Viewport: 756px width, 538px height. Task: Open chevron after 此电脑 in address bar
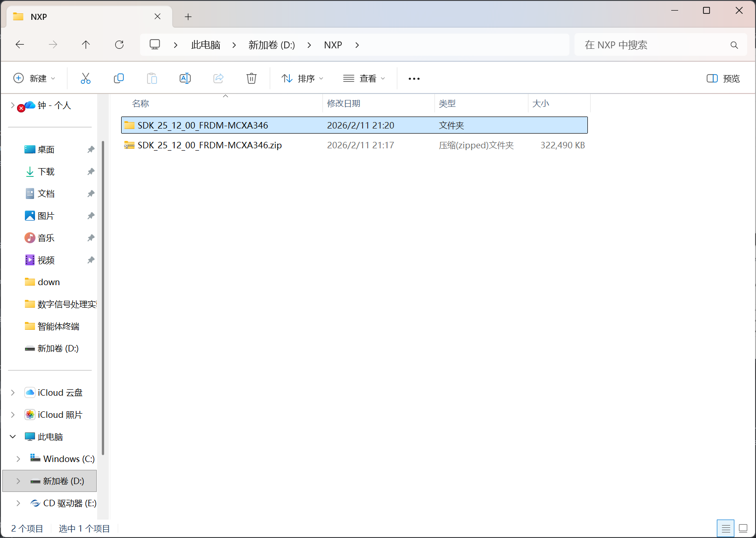tap(234, 45)
